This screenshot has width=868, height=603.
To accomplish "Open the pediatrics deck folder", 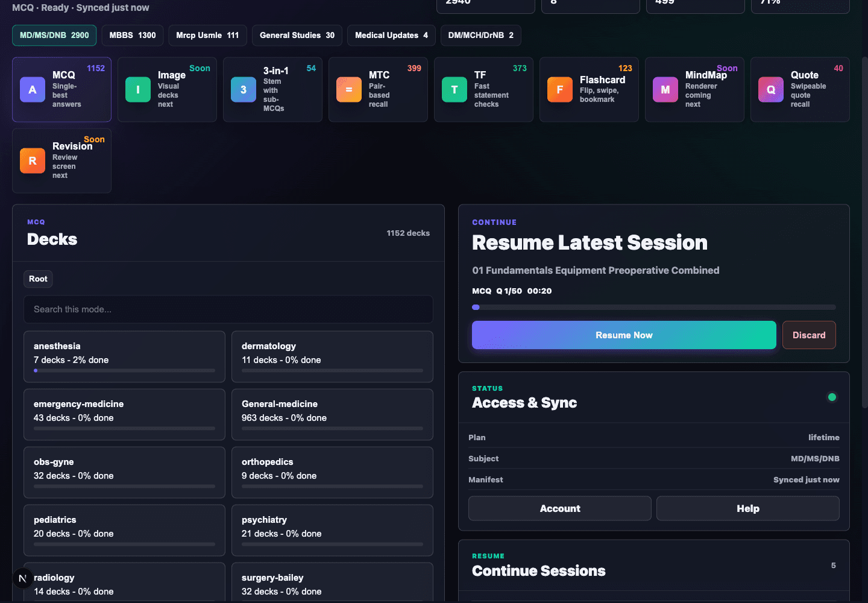I will pyautogui.click(x=124, y=530).
